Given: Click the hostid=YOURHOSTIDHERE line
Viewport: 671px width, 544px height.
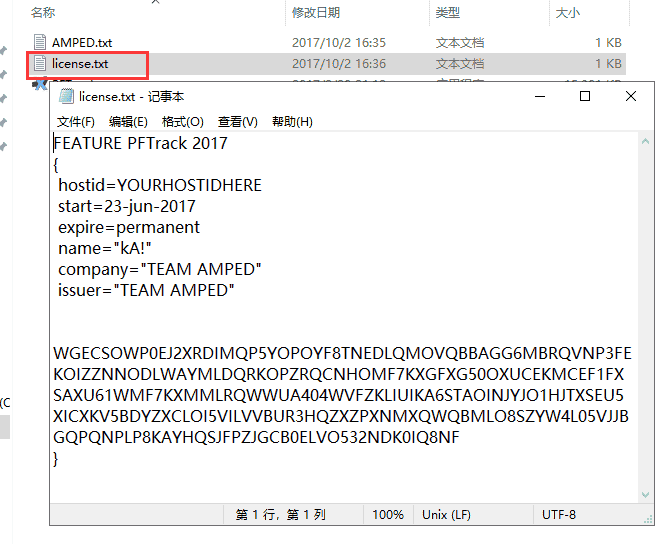Looking at the screenshot, I should [x=160, y=185].
